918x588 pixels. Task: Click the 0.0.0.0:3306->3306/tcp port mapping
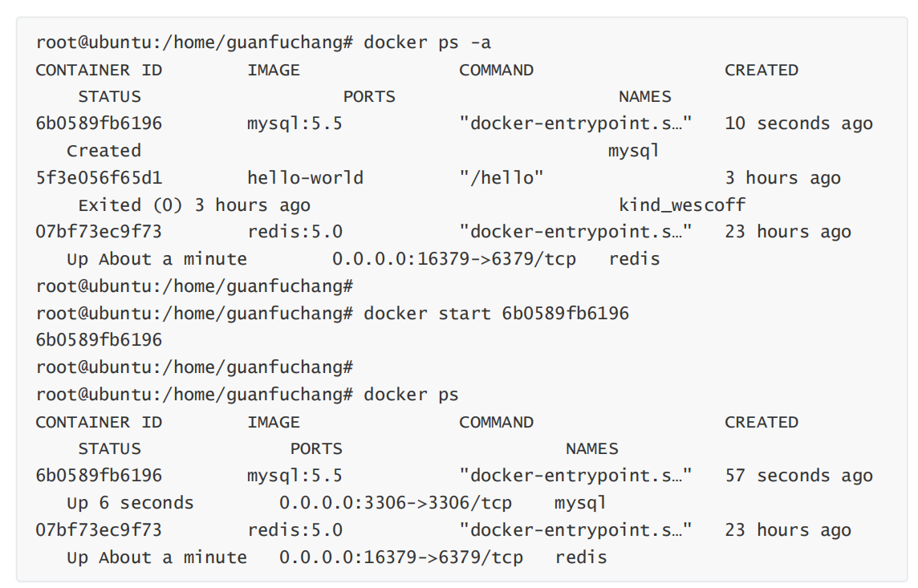395,503
